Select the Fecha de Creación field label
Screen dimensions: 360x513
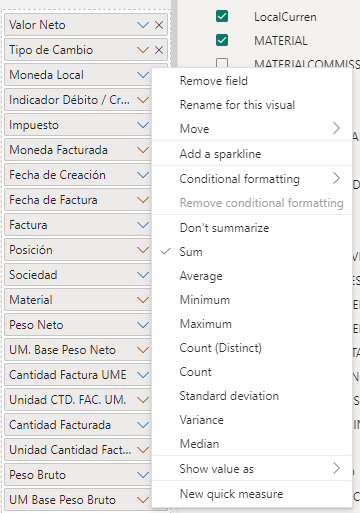(x=57, y=175)
